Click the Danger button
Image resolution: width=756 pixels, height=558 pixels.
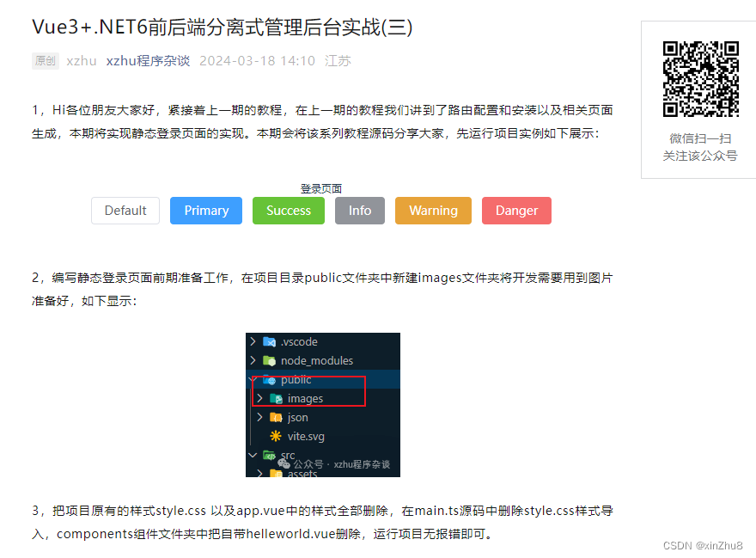[516, 210]
